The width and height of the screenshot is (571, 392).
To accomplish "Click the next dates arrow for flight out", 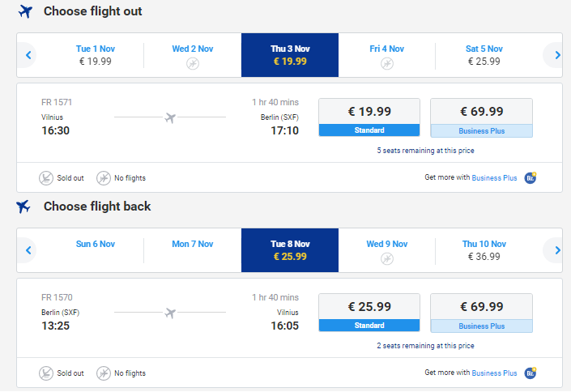I will point(556,55).
